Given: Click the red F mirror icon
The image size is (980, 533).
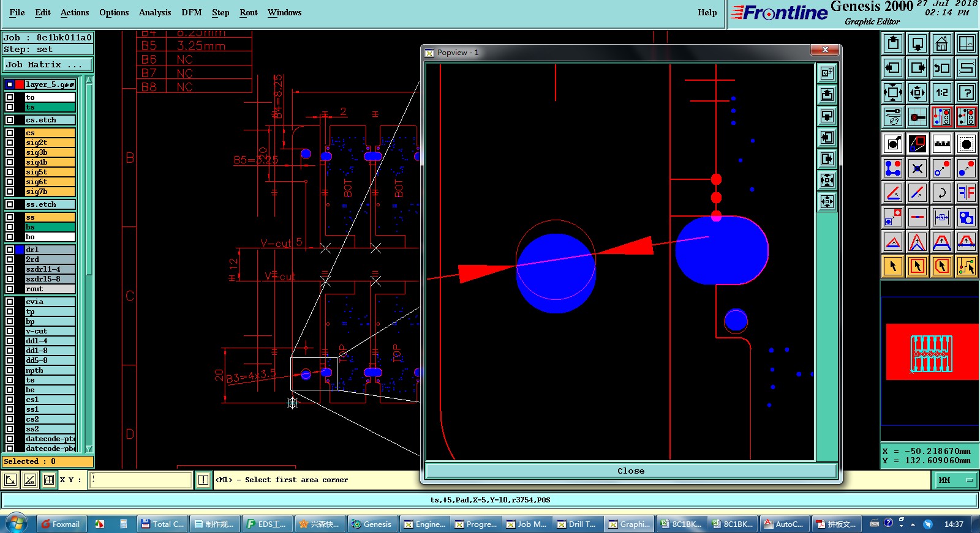Looking at the screenshot, I should tap(967, 193).
